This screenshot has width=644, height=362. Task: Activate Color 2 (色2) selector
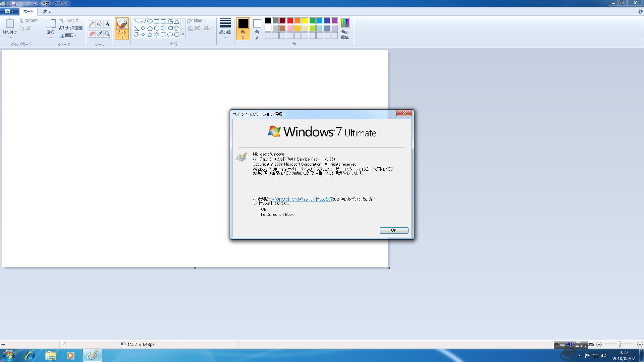[257, 28]
